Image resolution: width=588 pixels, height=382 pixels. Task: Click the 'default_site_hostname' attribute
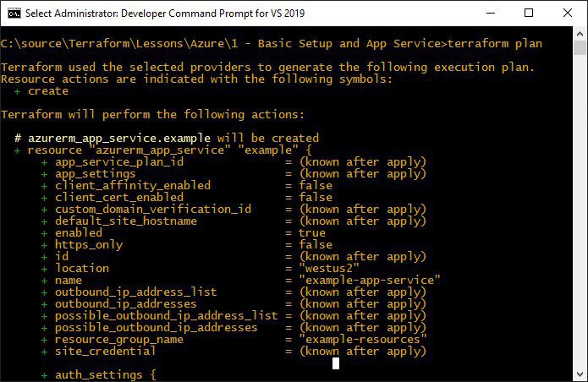pos(126,221)
